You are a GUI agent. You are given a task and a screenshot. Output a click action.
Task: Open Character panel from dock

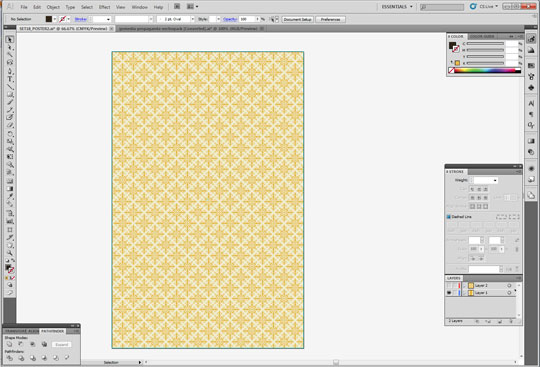531,103
